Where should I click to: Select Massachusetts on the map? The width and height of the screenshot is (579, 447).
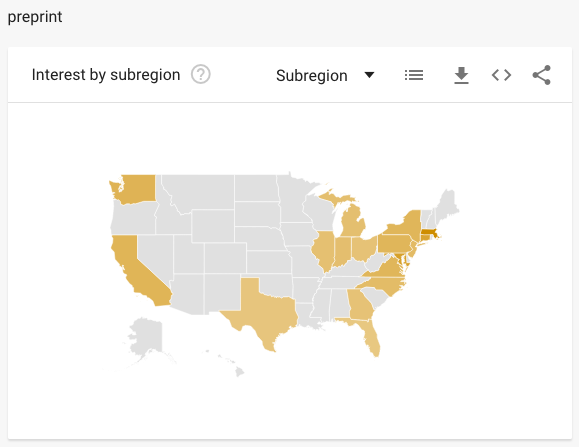(429, 233)
